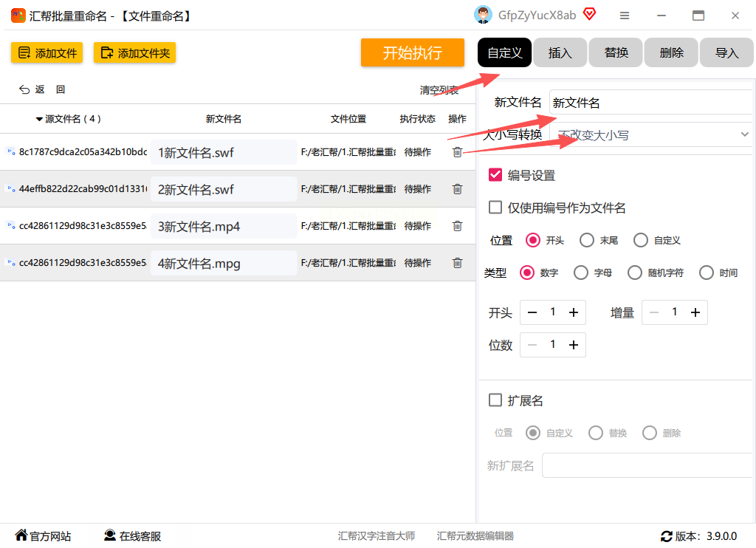Click the 添加文件夹 button

point(134,52)
